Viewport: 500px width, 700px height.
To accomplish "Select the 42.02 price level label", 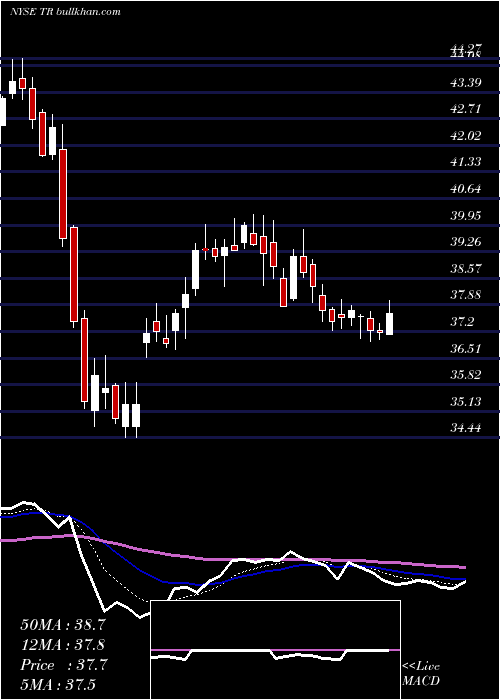I will 465,136.
